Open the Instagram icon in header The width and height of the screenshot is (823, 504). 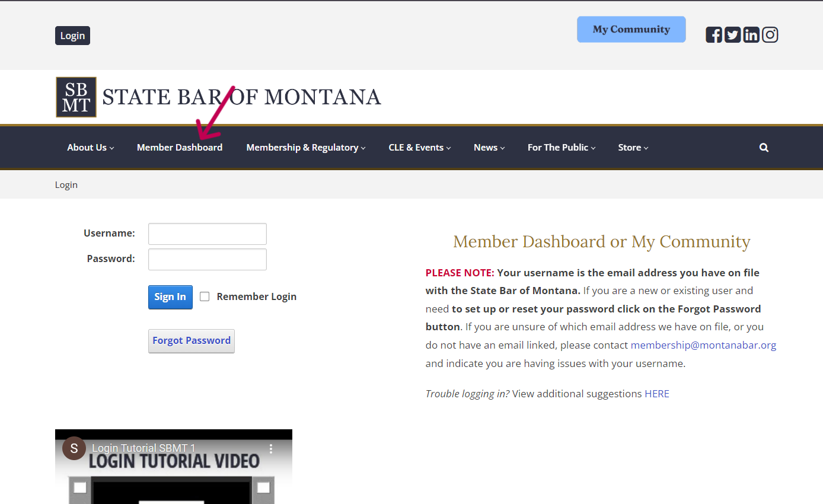coord(770,35)
